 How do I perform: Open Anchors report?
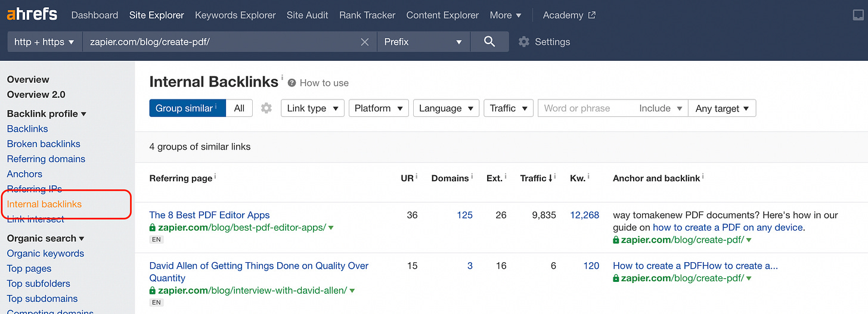[24, 174]
